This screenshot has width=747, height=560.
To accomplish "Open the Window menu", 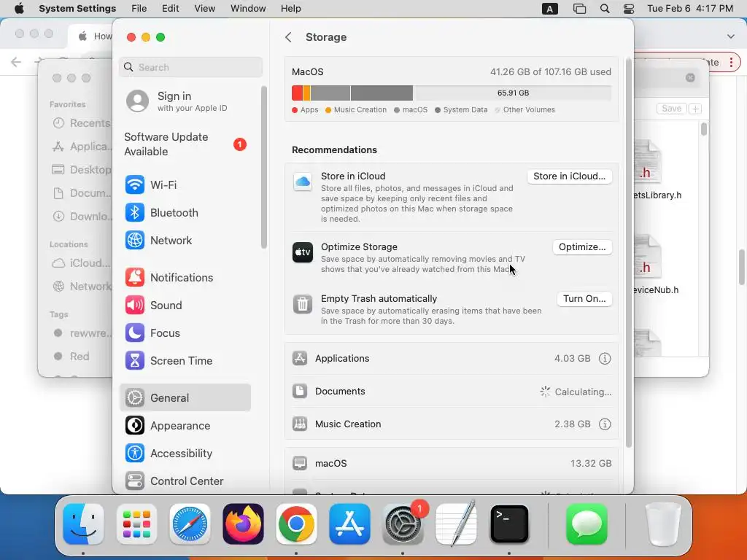I will tap(248, 9).
